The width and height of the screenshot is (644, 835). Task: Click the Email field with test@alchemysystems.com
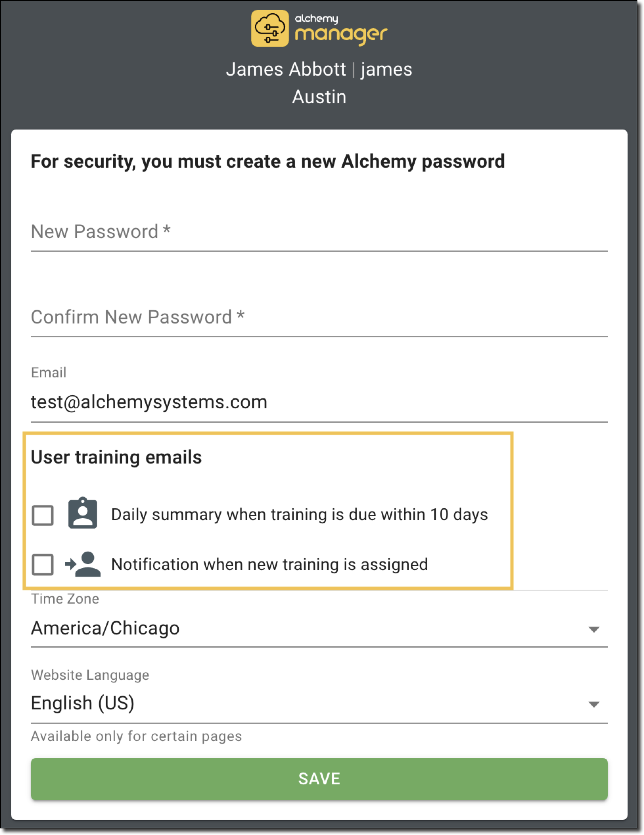tap(319, 402)
